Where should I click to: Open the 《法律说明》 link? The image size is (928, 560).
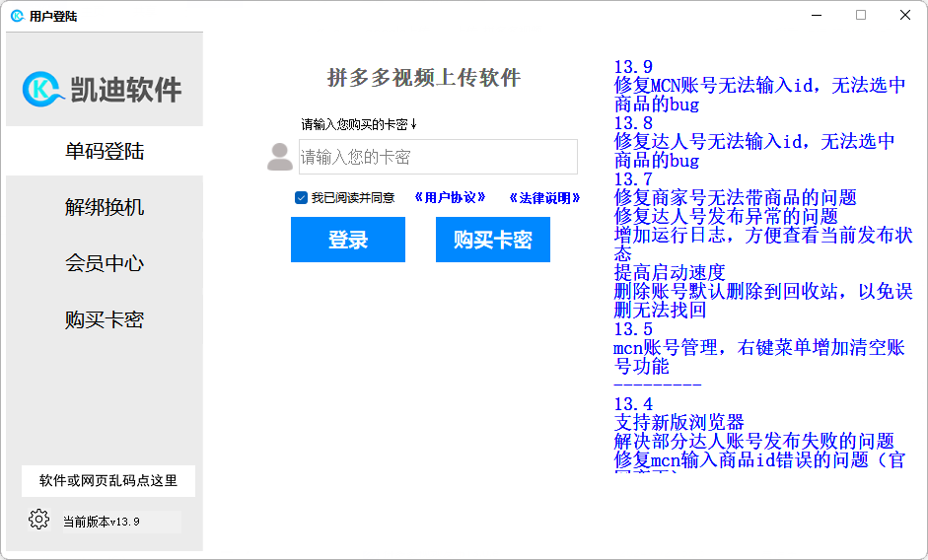point(545,198)
